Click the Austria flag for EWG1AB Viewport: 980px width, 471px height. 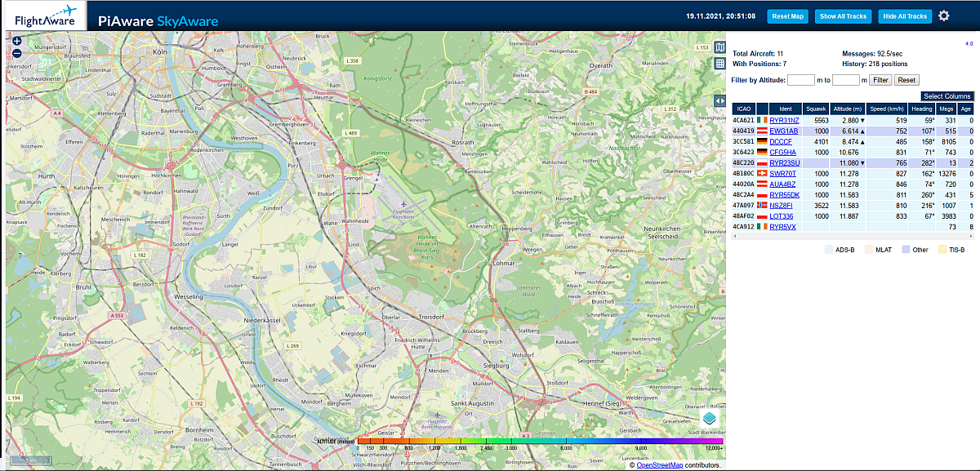click(x=763, y=131)
